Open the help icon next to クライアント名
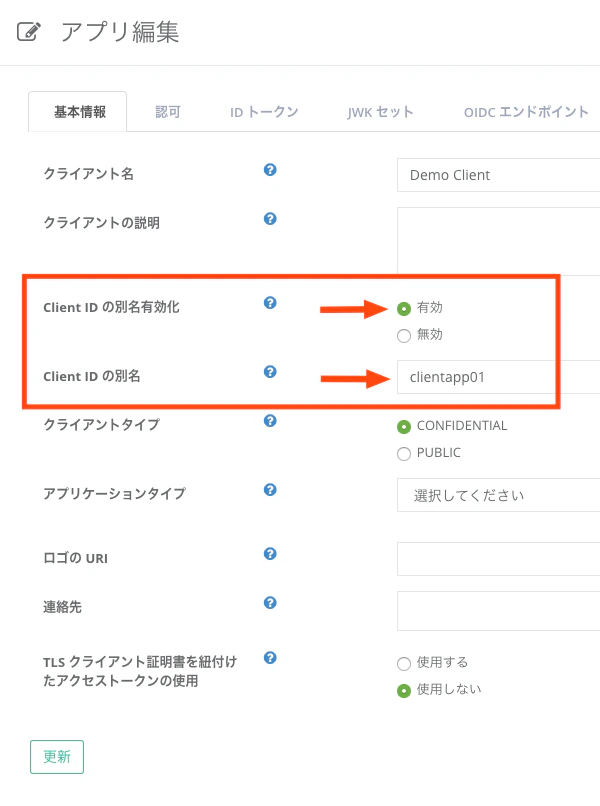Image resolution: width=600 pixels, height=806 pixels. click(269, 170)
